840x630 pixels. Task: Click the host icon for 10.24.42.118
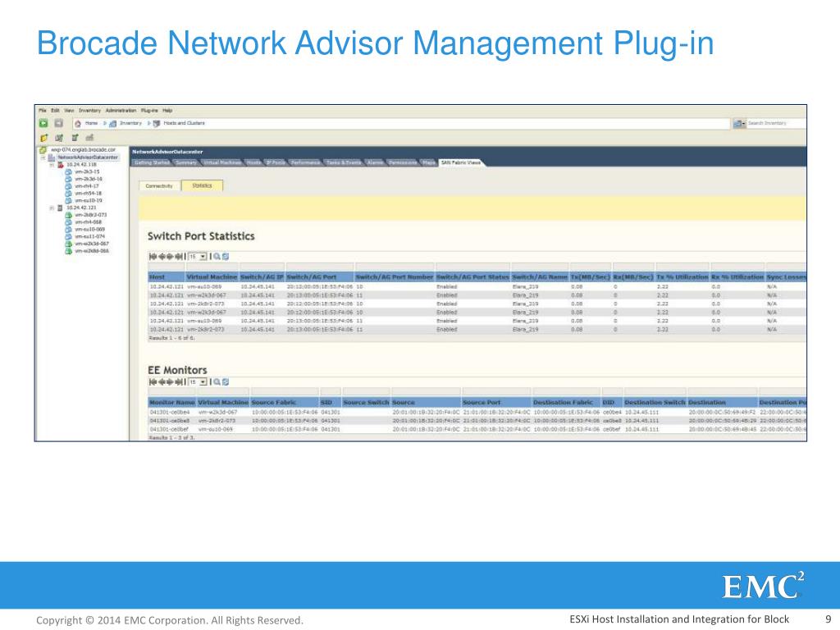(x=61, y=164)
